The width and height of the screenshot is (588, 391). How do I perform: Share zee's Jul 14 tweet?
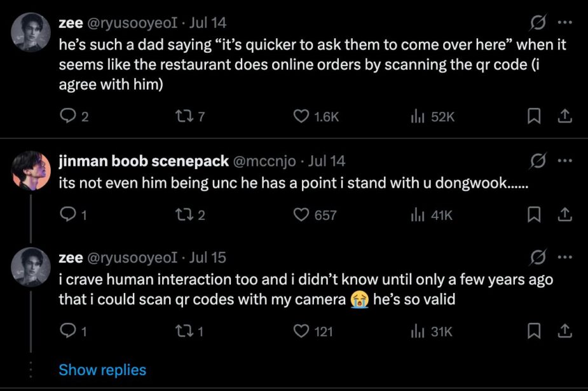pos(564,116)
